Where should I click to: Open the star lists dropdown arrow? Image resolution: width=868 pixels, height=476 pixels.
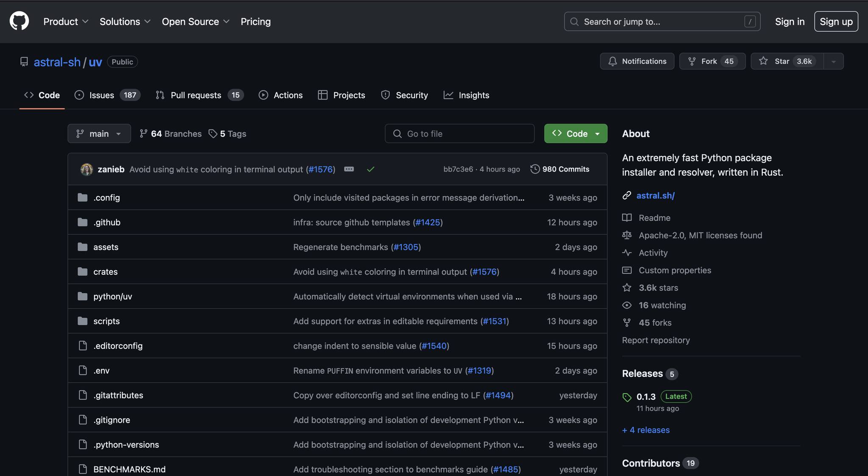834,61
